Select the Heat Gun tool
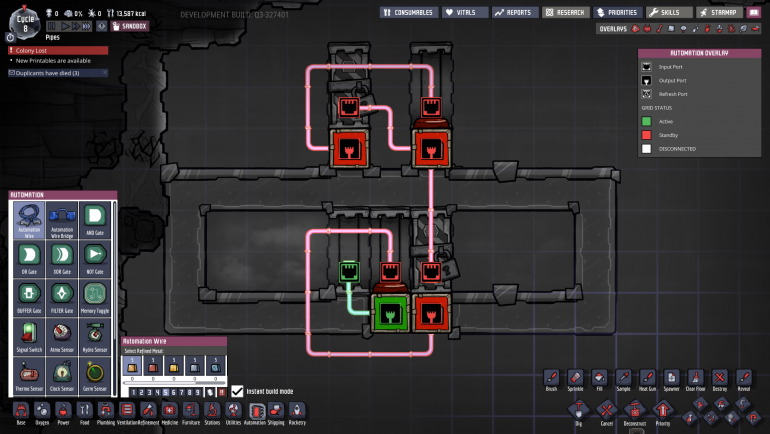The image size is (770, 434). click(647, 380)
